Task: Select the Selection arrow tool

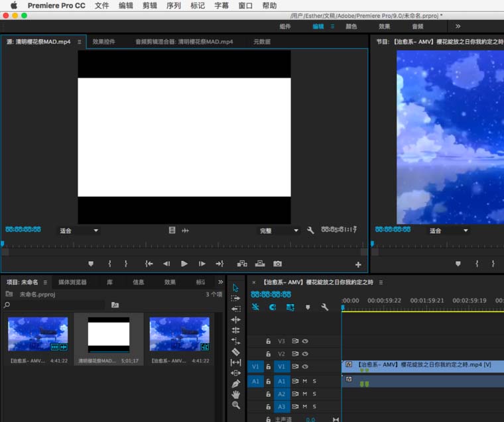Action: click(x=235, y=288)
